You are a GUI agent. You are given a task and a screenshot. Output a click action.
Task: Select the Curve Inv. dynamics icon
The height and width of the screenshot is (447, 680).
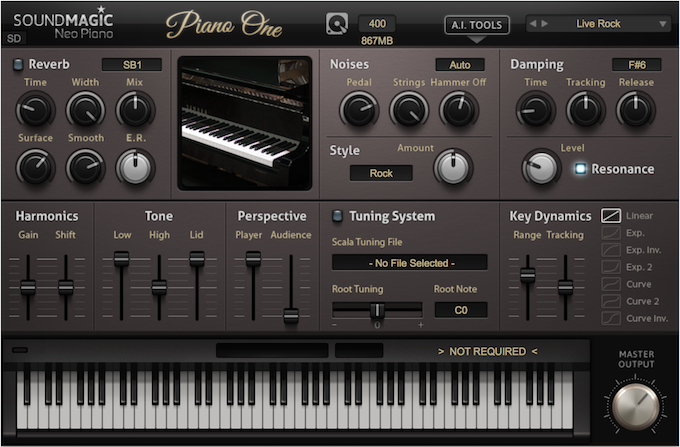click(x=611, y=318)
